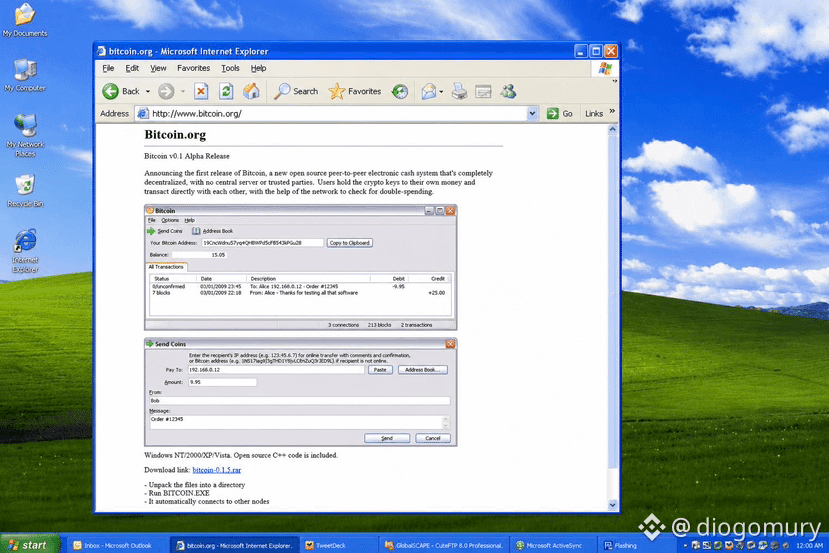This screenshot has height=553, width=829.
Task: Switch to Inbox - Microsoft Outlook taskbar button
Action: (x=117, y=545)
